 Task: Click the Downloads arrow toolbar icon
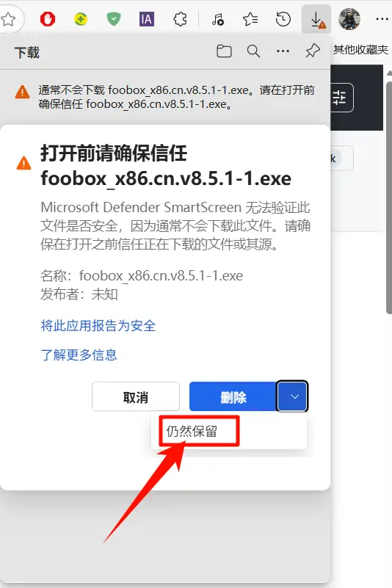pos(316,19)
